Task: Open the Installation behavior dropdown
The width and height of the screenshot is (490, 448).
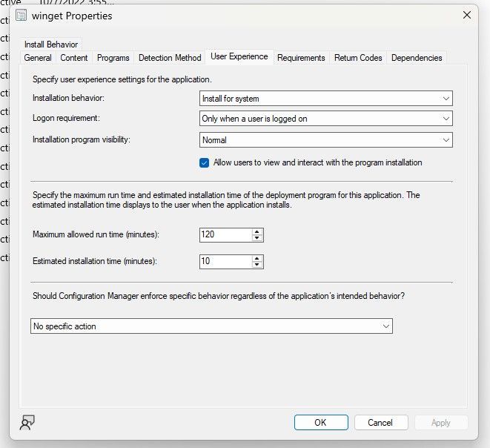Action: click(326, 99)
